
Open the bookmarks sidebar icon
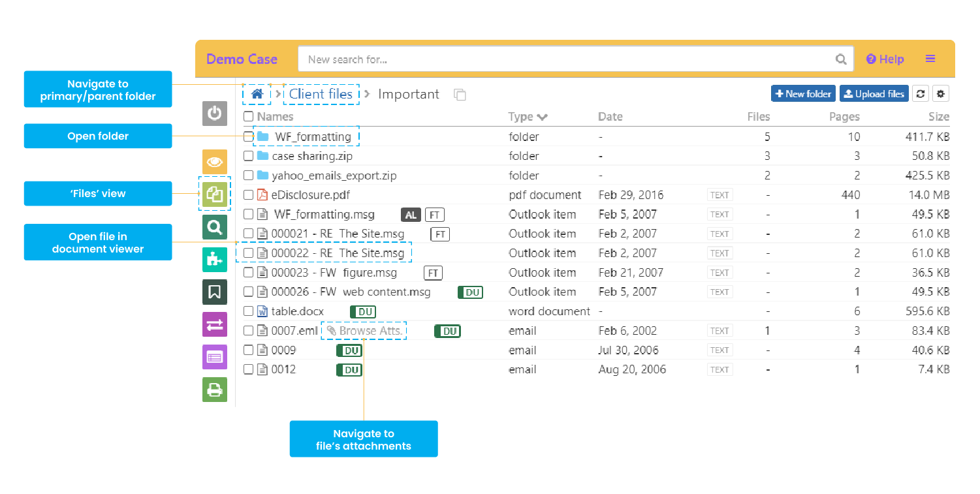[215, 292]
